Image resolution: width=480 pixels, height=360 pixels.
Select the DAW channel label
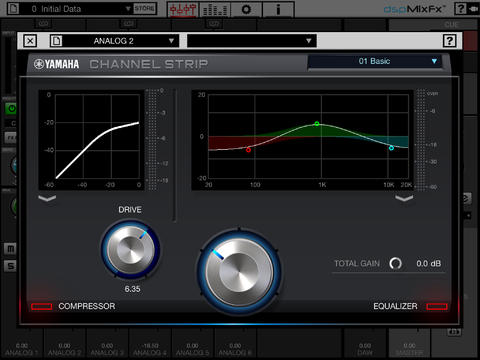[365, 352]
